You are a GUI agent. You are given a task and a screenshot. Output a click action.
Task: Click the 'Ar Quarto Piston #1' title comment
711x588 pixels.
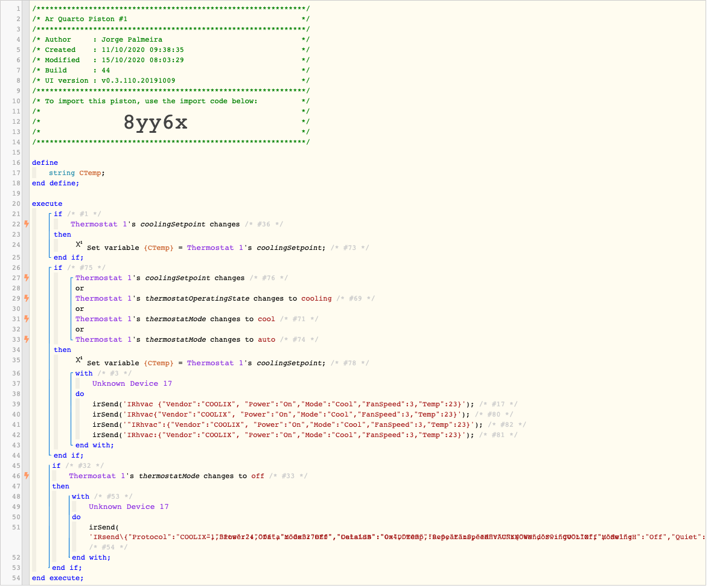pyautogui.click(x=171, y=19)
